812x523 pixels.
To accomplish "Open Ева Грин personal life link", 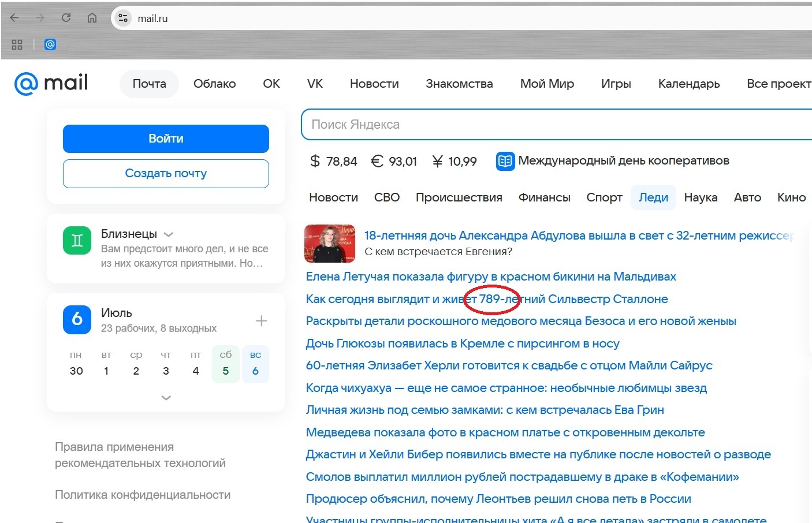I will pyautogui.click(x=485, y=410).
